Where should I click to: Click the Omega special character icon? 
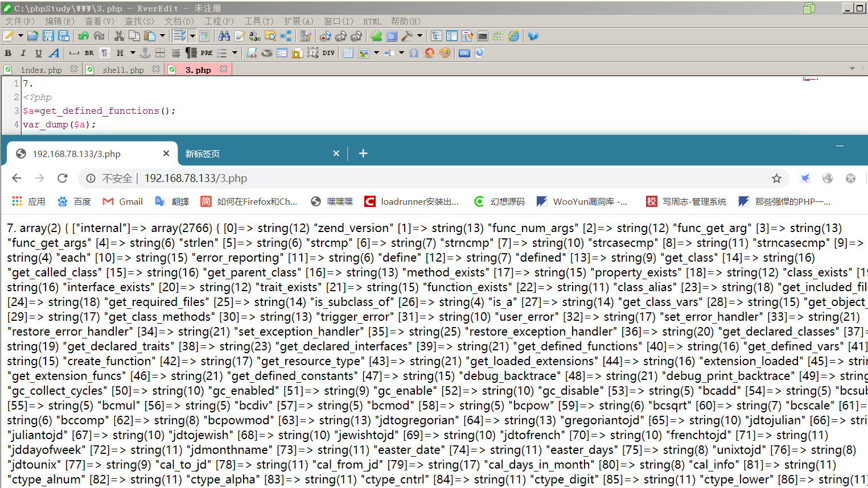pos(414,53)
